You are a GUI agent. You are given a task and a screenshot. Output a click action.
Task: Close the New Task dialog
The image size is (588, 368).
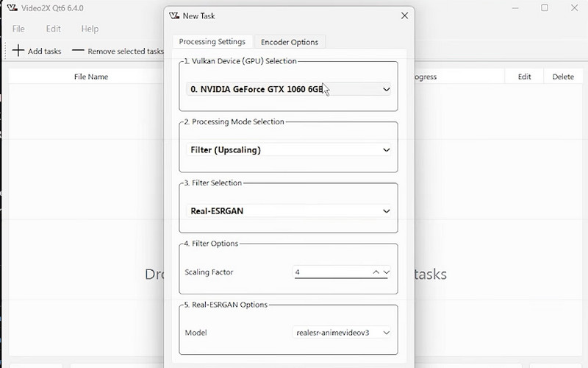[404, 15]
